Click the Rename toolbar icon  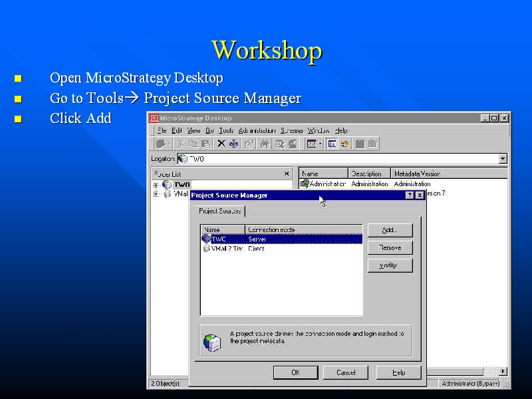click(x=234, y=144)
